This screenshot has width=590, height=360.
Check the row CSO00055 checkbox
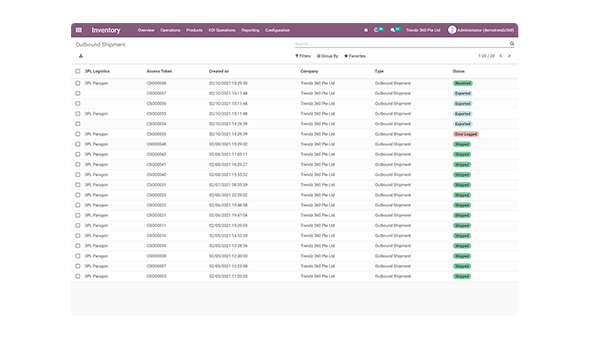pyautogui.click(x=78, y=114)
